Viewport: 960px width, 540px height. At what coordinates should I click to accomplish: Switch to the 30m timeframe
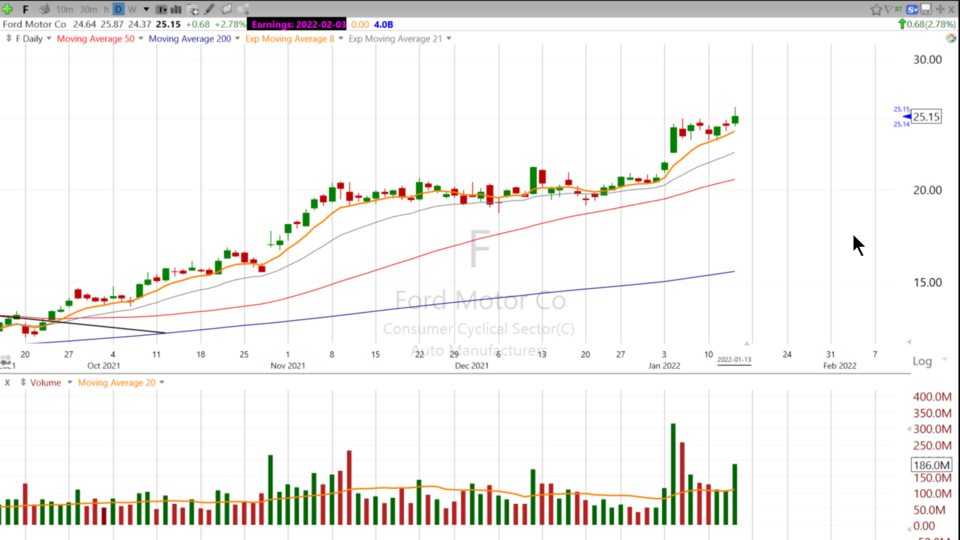pos(88,9)
